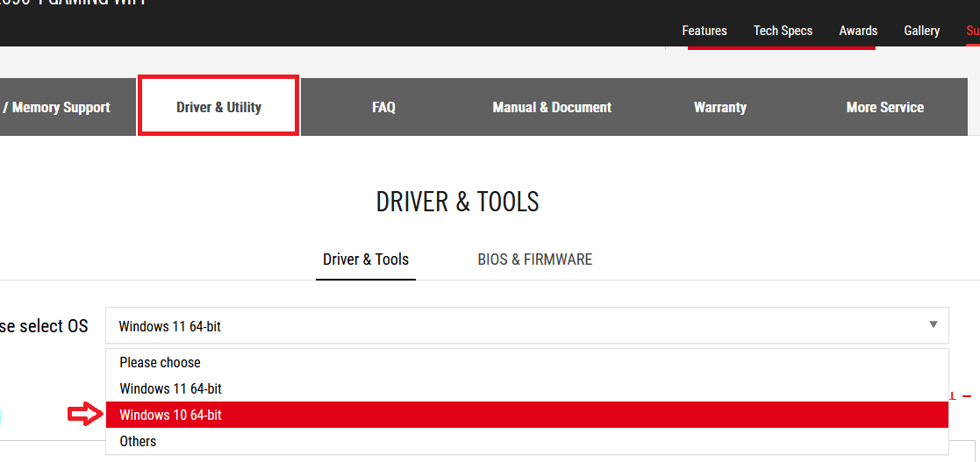Select the Please choose placeholder option
This screenshot has width=980, height=462.
coord(526,362)
